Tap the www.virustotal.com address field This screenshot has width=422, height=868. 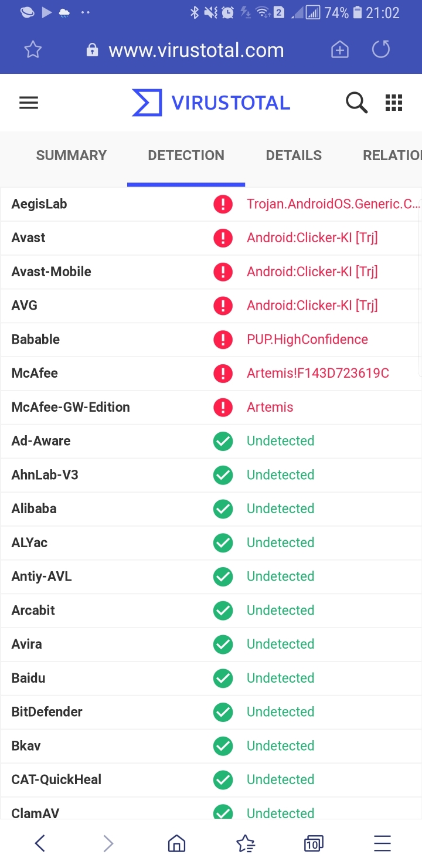196,50
